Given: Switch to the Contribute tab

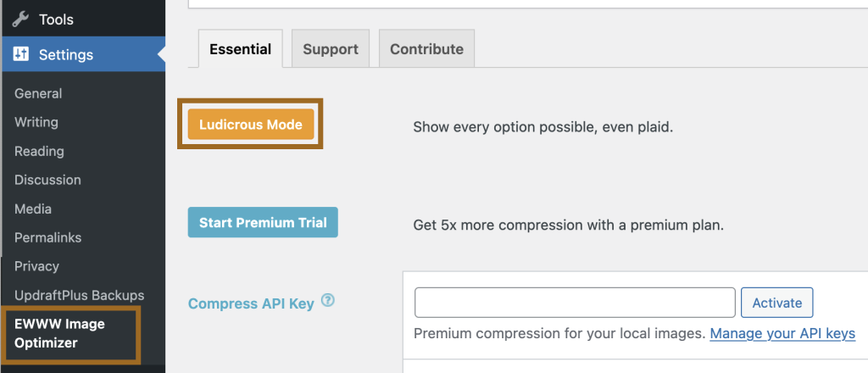Looking at the screenshot, I should point(426,49).
